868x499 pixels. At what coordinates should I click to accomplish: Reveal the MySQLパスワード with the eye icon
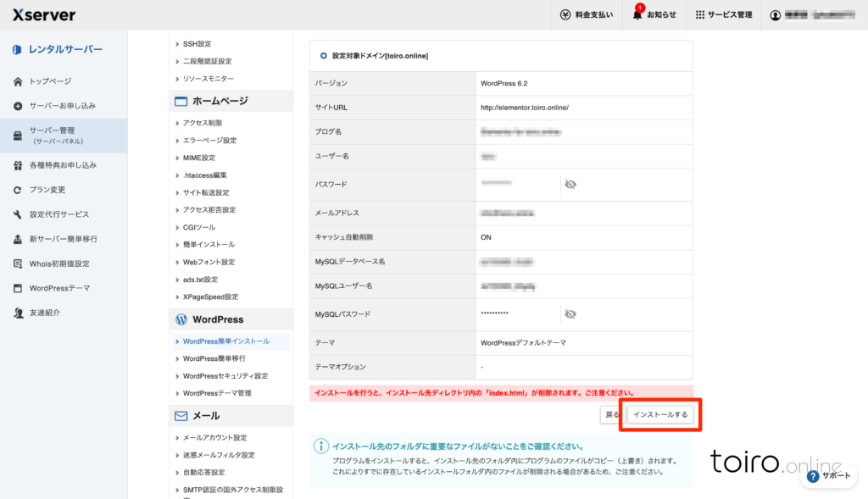coord(570,314)
